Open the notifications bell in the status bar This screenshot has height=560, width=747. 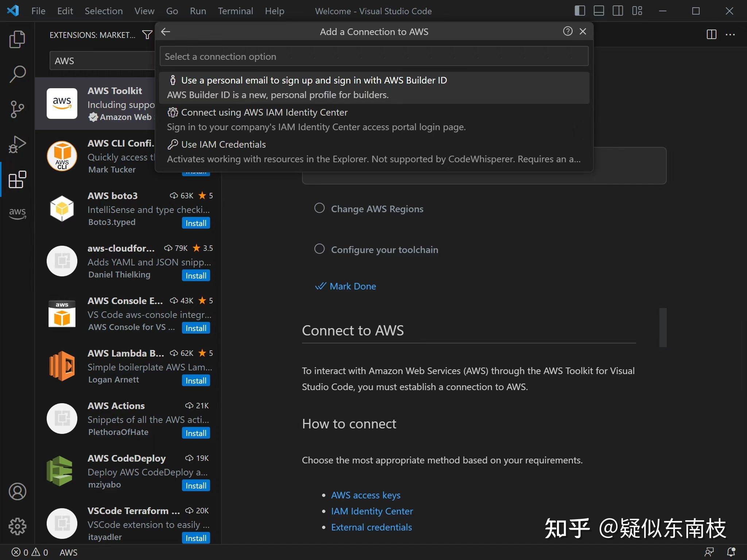point(731,552)
